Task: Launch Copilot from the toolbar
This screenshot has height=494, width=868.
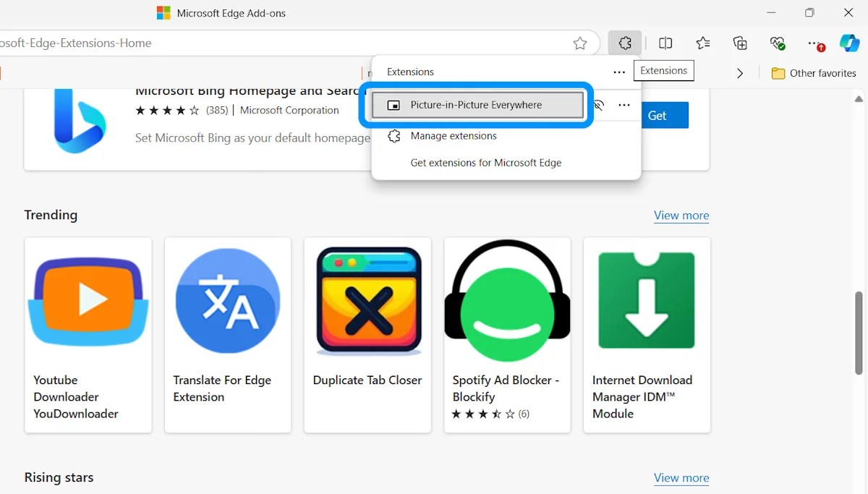Action: click(849, 43)
